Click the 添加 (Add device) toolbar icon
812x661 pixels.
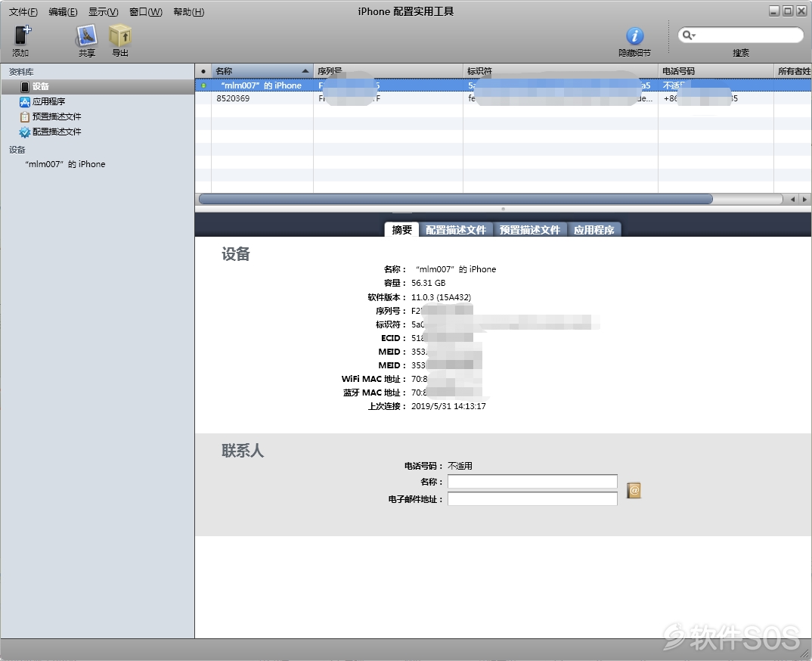pyautogui.click(x=21, y=36)
